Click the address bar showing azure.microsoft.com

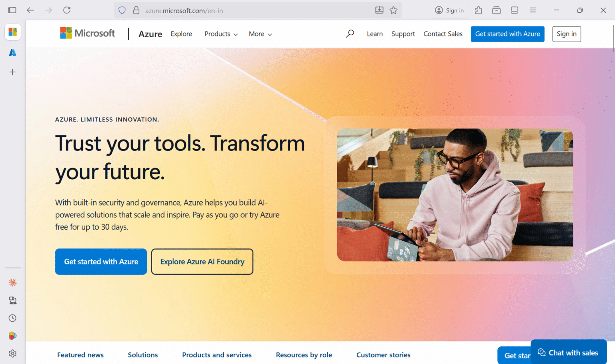point(184,10)
